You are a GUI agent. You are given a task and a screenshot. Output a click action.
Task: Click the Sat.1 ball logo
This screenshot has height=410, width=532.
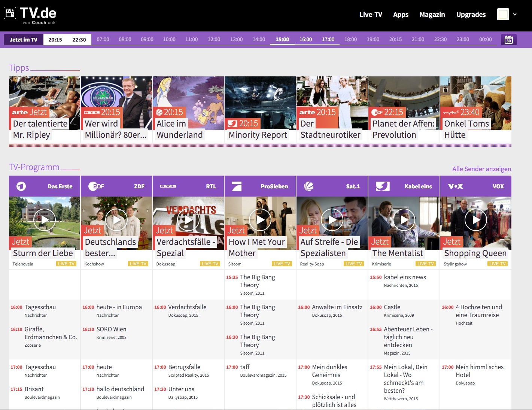pyautogui.click(x=308, y=186)
